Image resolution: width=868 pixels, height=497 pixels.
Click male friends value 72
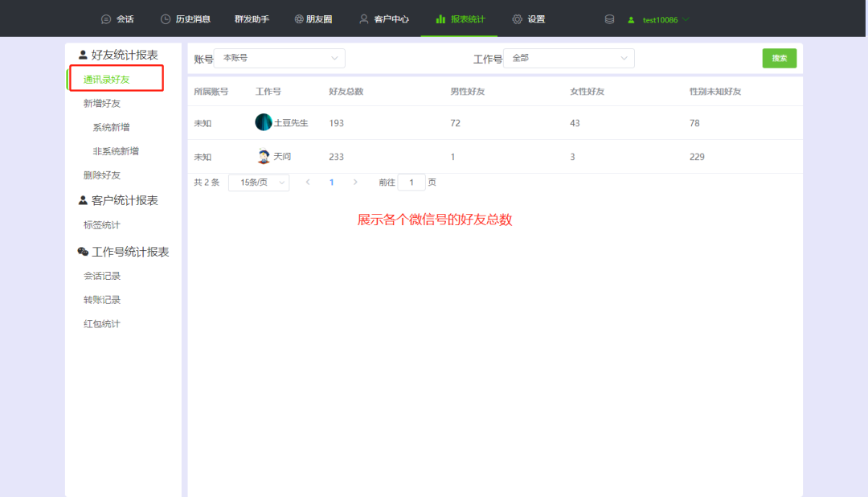(455, 123)
